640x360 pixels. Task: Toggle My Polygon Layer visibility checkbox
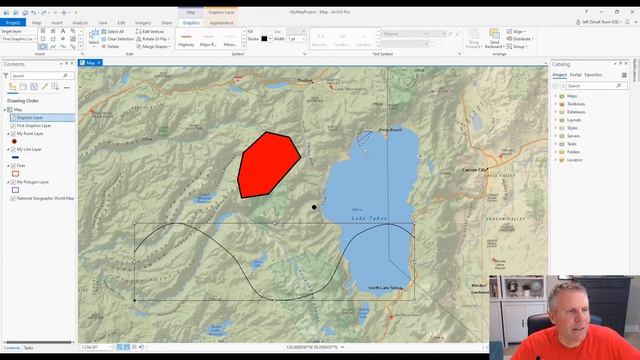pyautogui.click(x=13, y=182)
